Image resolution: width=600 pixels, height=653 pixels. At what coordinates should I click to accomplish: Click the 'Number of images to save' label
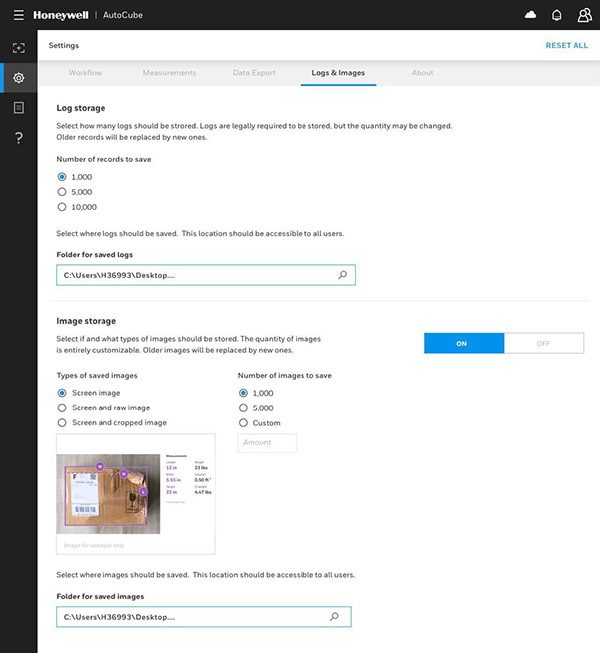[285, 376]
